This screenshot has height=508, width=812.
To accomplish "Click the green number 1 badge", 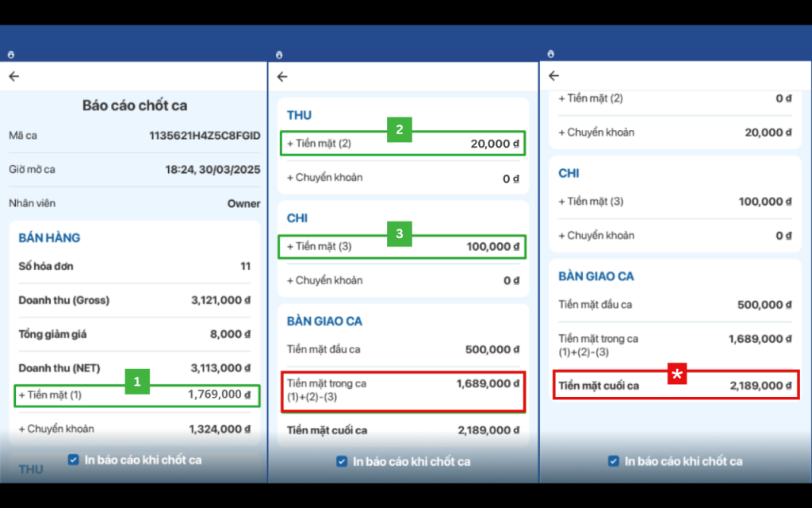I will click(137, 382).
